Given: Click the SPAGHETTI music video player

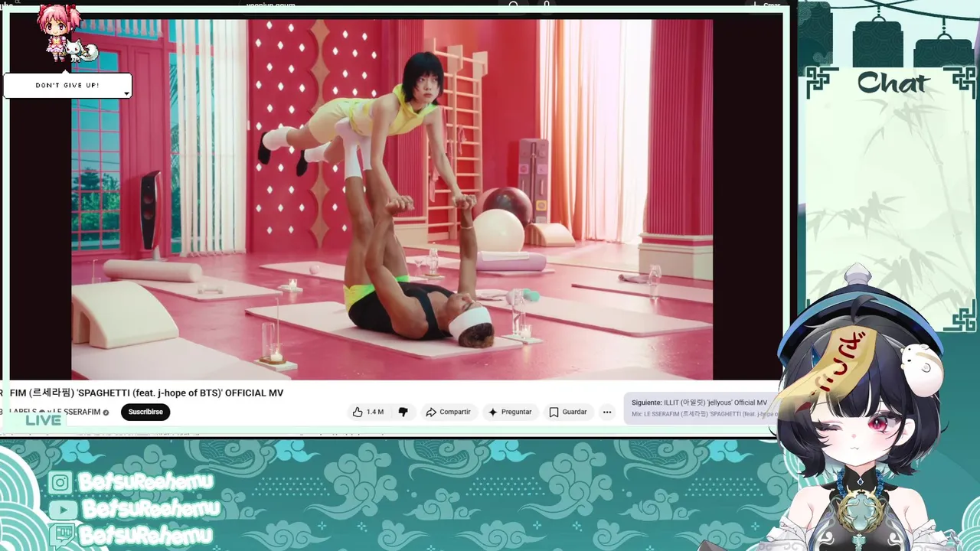Looking at the screenshot, I should tap(392, 200).
